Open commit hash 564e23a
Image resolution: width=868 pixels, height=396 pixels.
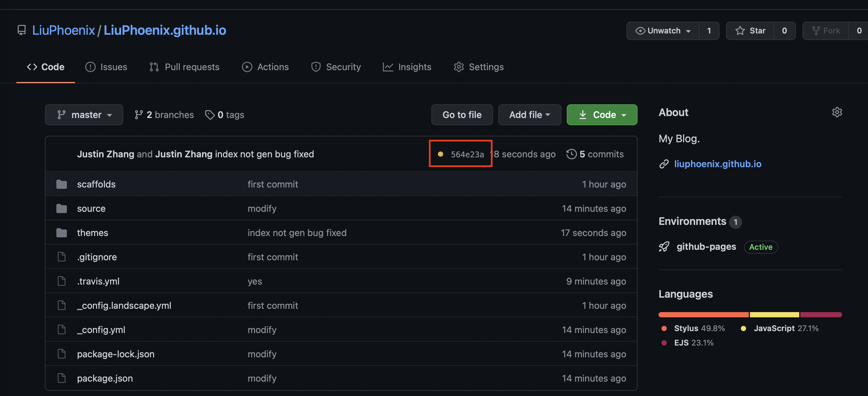[467, 154]
